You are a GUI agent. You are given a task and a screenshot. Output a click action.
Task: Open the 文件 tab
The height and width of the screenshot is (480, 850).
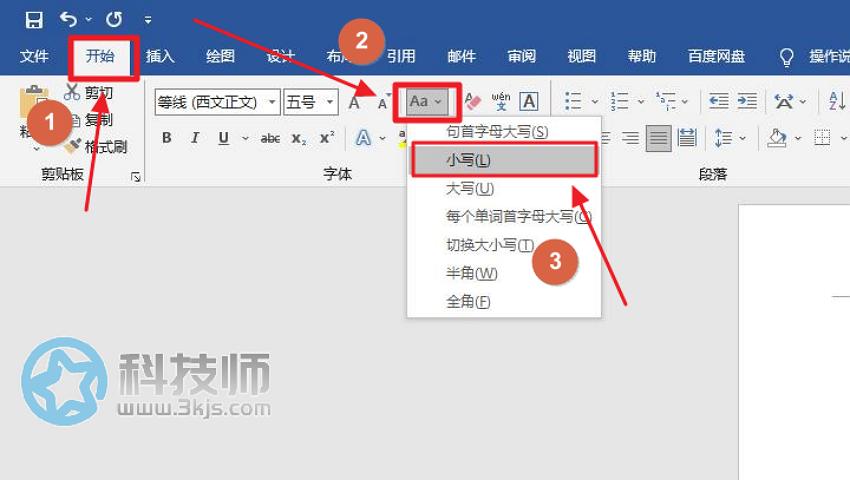[x=34, y=56]
